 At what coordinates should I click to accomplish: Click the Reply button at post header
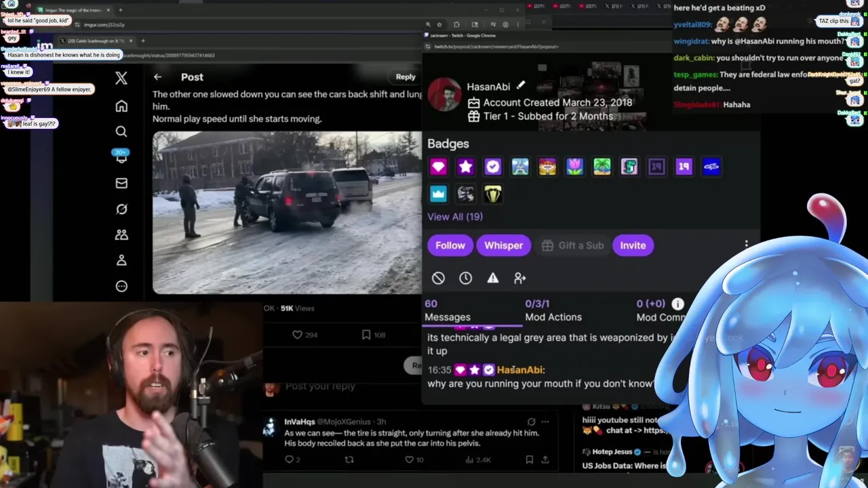[406, 77]
